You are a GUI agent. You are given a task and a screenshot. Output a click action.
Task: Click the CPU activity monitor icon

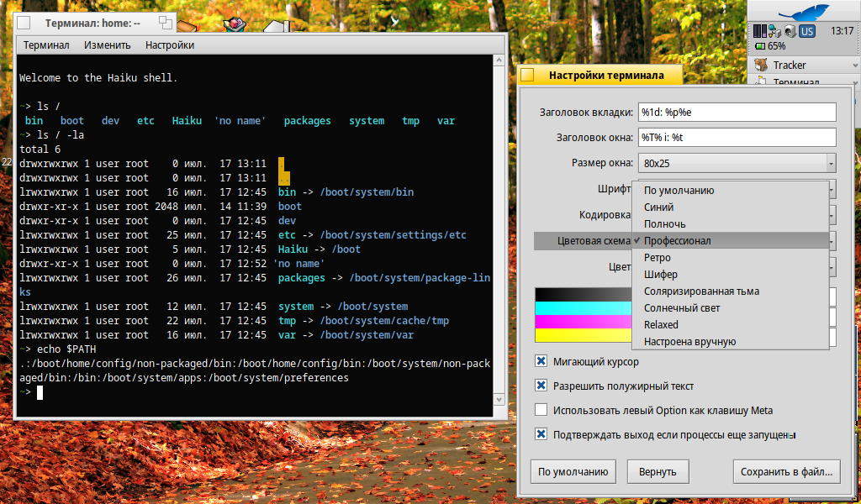(760, 31)
